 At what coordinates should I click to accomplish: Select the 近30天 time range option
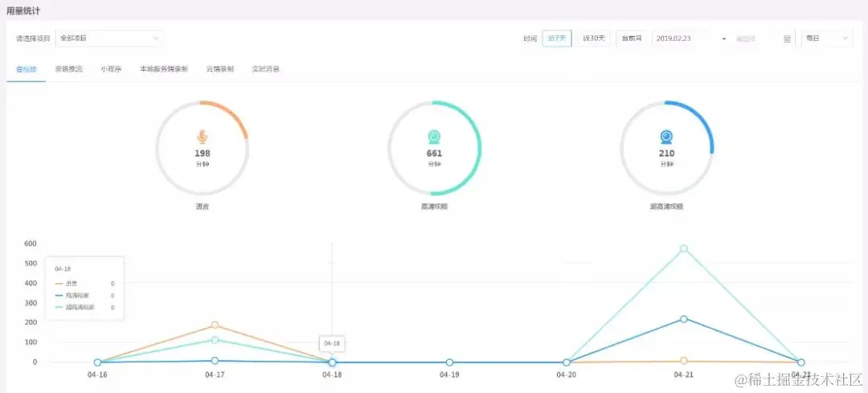tap(593, 39)
